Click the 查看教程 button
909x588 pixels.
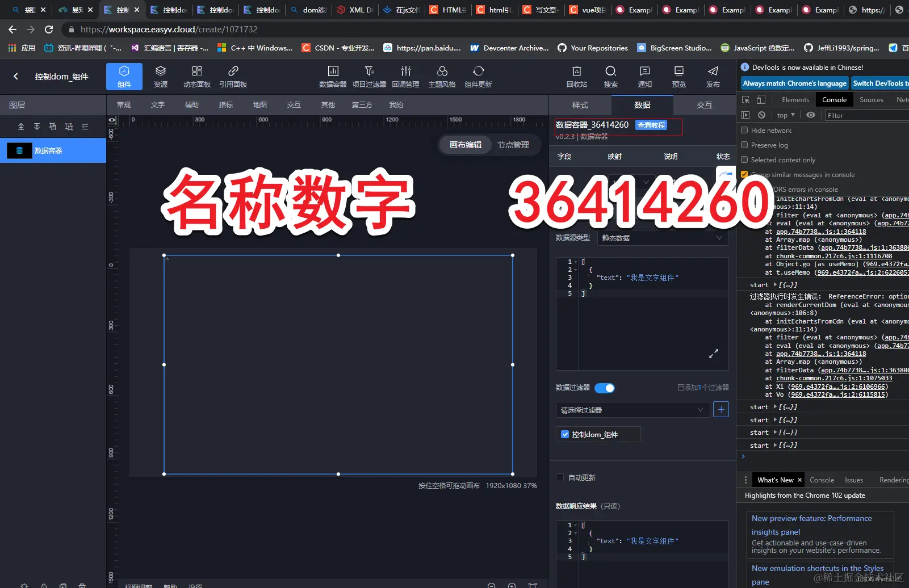click(x=651, y=125)
